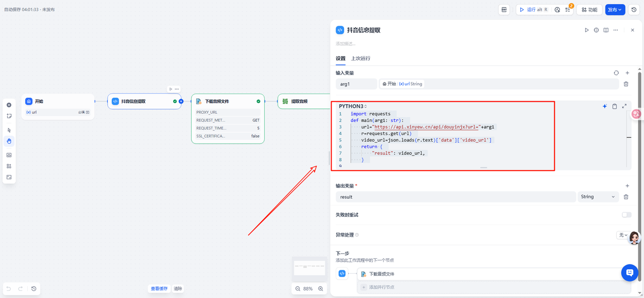Click the result output variable field
This screenshot has width=644, height=298.
tap(455, 197)
